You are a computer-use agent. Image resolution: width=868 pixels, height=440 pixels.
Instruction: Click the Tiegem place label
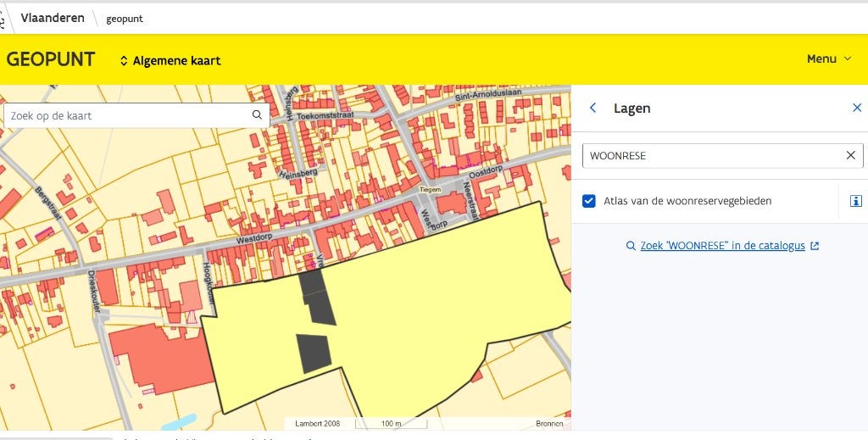[430, 189]
